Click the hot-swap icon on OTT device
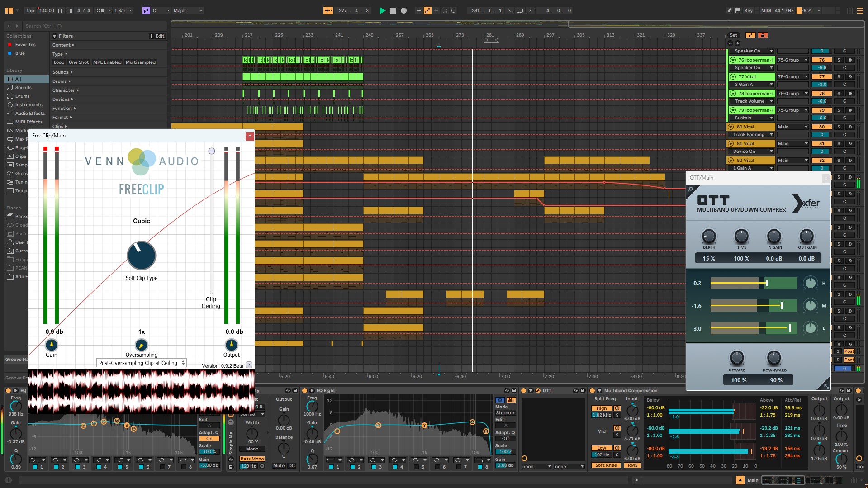Screen dimensions: 868x488 tap(576, 390)
